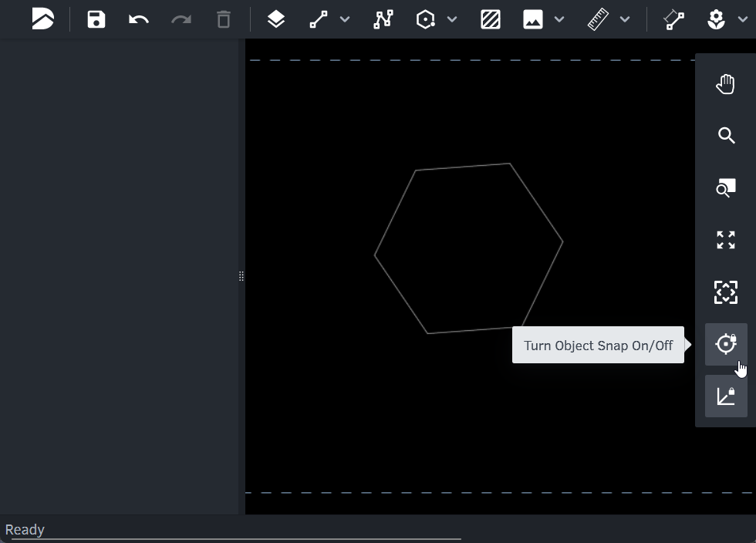
Task: Activate the Pan hand tool
Action: click(x=726, y=84)
